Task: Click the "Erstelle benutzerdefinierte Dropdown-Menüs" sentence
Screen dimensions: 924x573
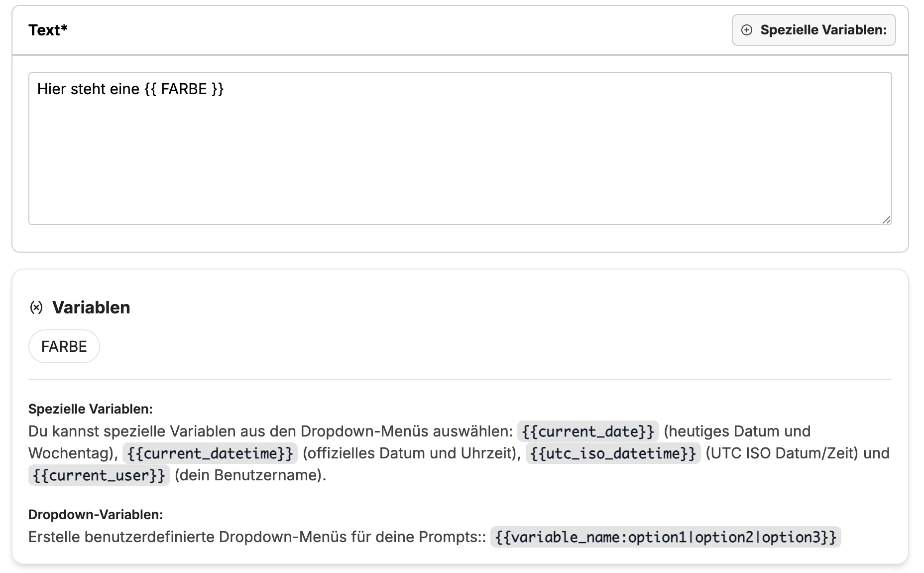Action: [256, 537]
